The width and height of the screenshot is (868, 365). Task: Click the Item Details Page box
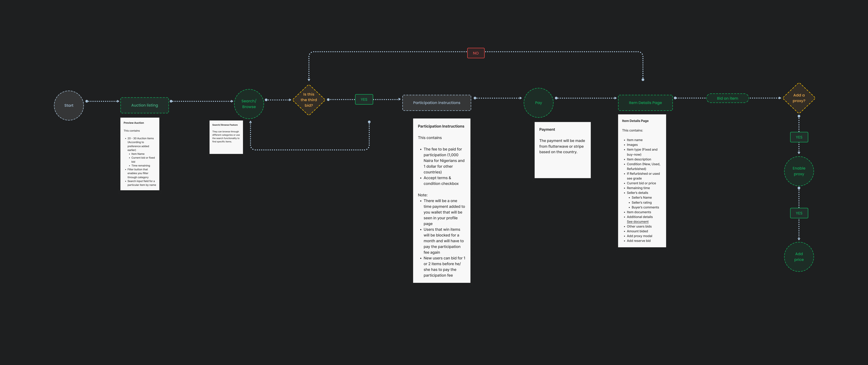click(x=645, y=103)
